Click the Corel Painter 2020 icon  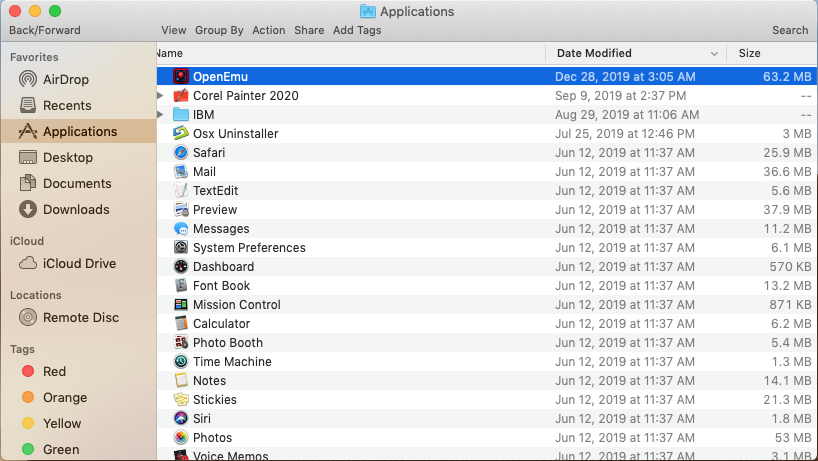click(181, 95)
